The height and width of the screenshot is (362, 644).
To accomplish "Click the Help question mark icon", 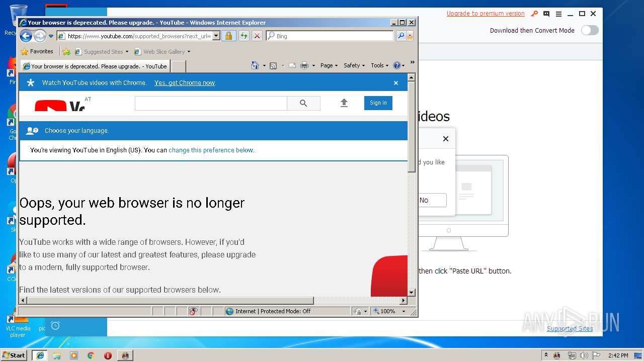I will (396, 65).
